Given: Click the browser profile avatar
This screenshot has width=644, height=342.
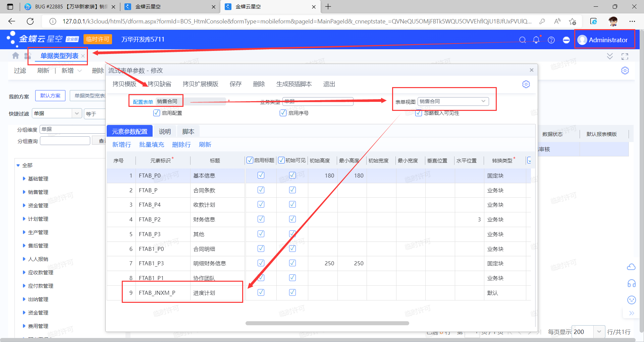Looking at the screenshot, I should 613,21.
